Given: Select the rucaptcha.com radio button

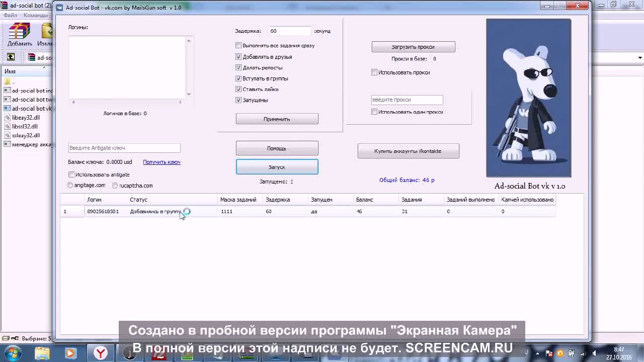Looking at the screenshot, I should tap(115, 186).
